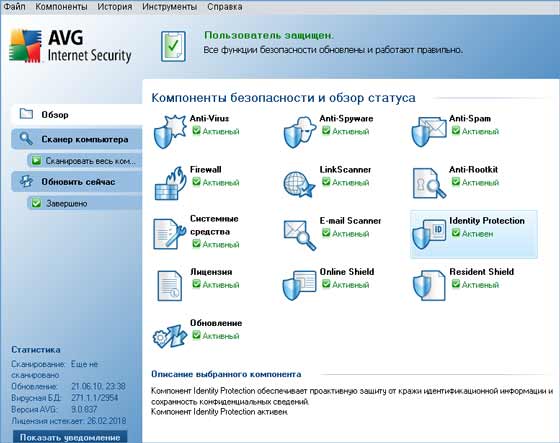This screenshot has height=443, width=560.
Task: Open the Системные средства wrench icon
Action: [x=170, y=234]
